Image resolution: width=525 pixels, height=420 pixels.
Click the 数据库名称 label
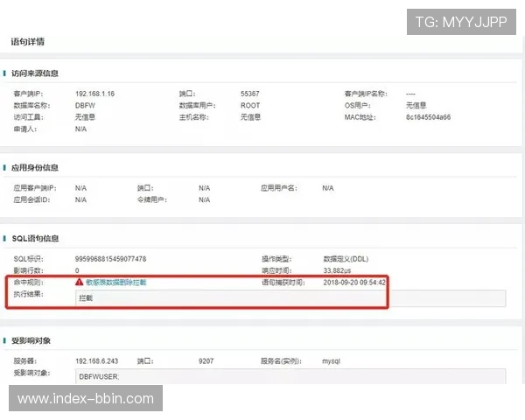tap(31, 106)
